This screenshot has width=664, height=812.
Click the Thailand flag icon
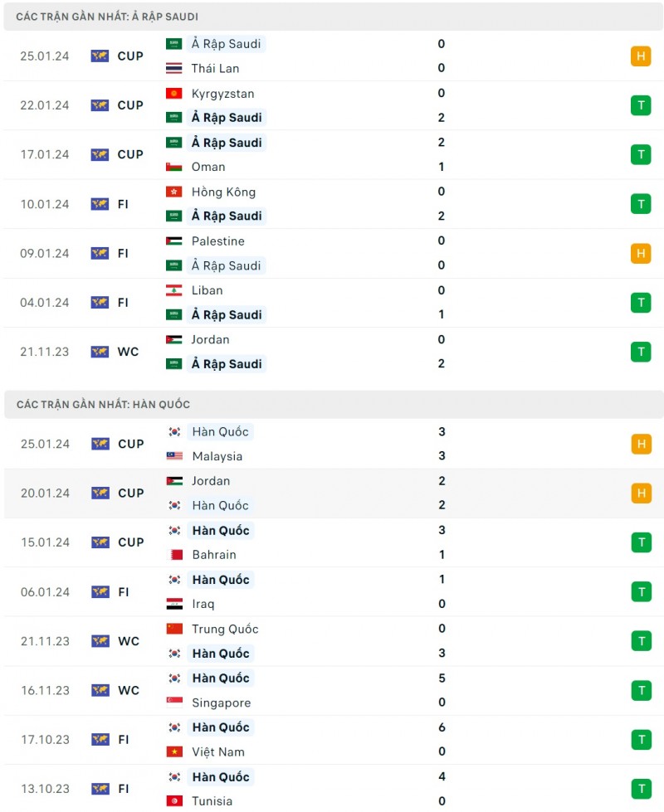pos(174,68)
